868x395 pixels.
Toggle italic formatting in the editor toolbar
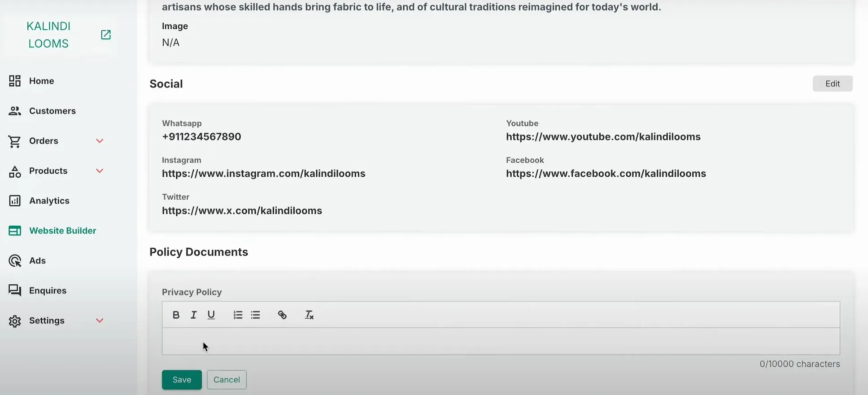tap(193, 315)
